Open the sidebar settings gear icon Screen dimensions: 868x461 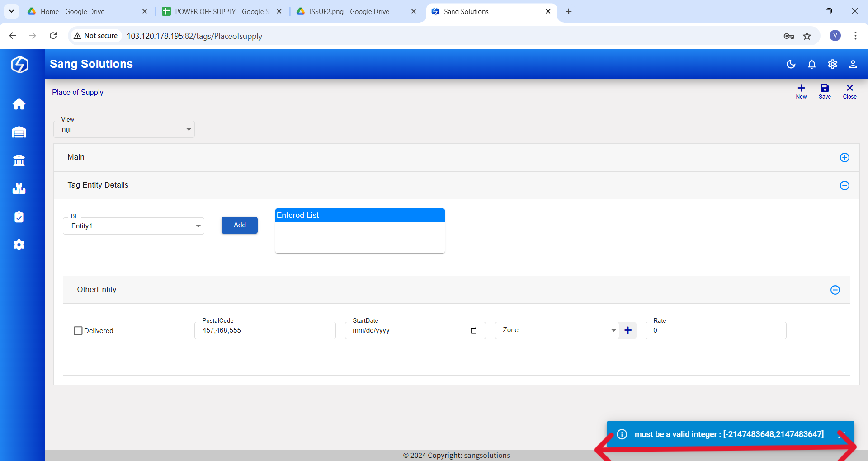19,245
